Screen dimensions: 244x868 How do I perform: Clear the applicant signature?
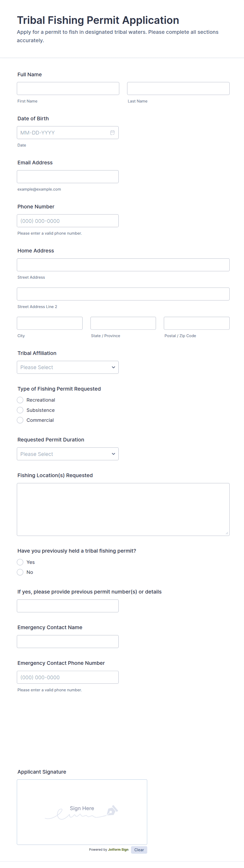[139, 850]
